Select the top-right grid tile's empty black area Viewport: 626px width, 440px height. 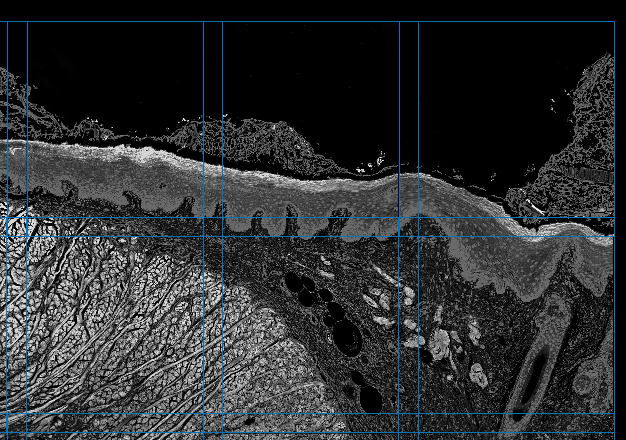tap(500, 80)
